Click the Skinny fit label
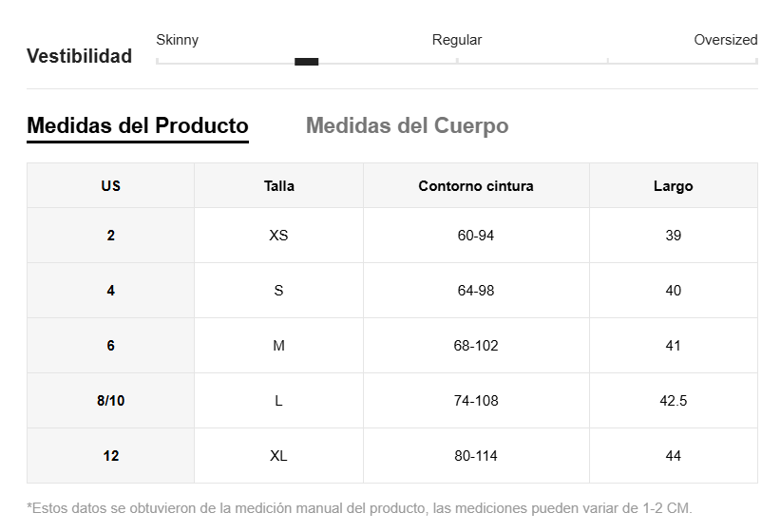781x532 pixels. (x=177, y=40)
